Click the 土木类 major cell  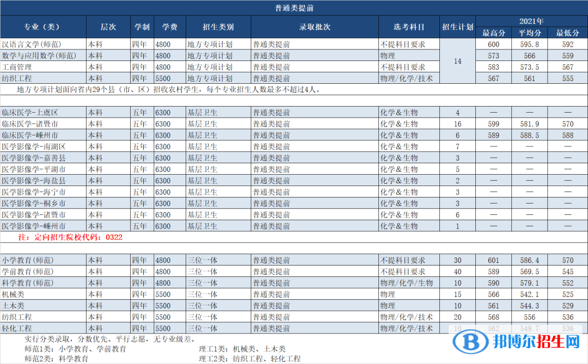(44, 306)
